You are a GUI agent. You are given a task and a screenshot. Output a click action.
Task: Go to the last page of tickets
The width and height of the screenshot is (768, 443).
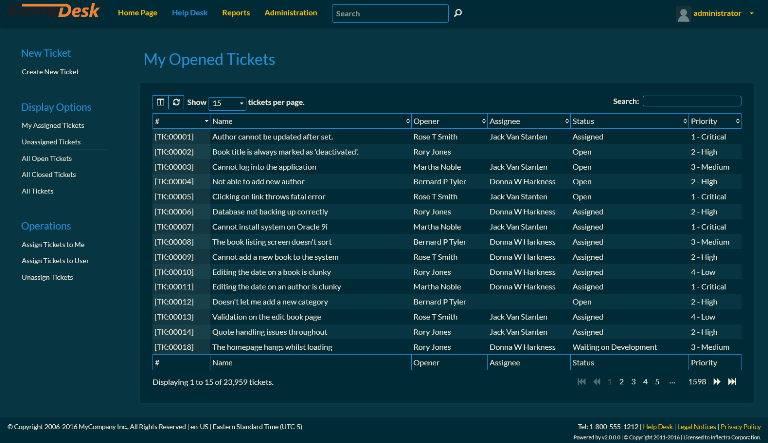pos(732,382)
